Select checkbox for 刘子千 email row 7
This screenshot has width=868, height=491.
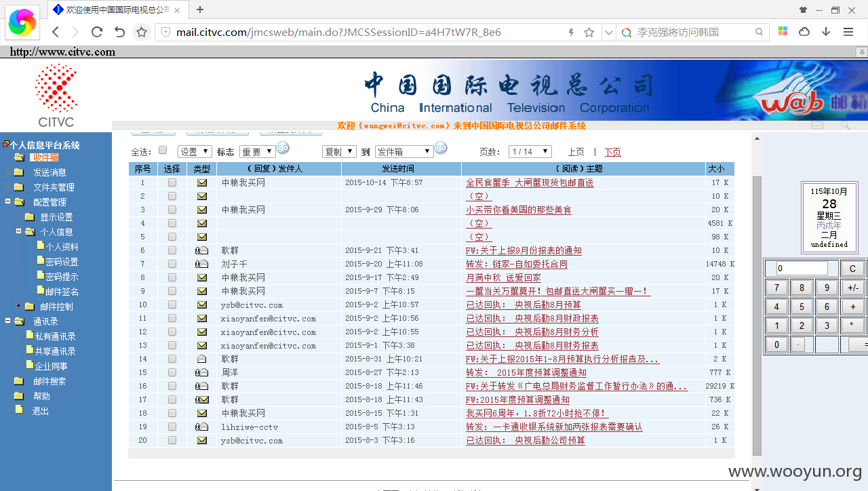172,264
